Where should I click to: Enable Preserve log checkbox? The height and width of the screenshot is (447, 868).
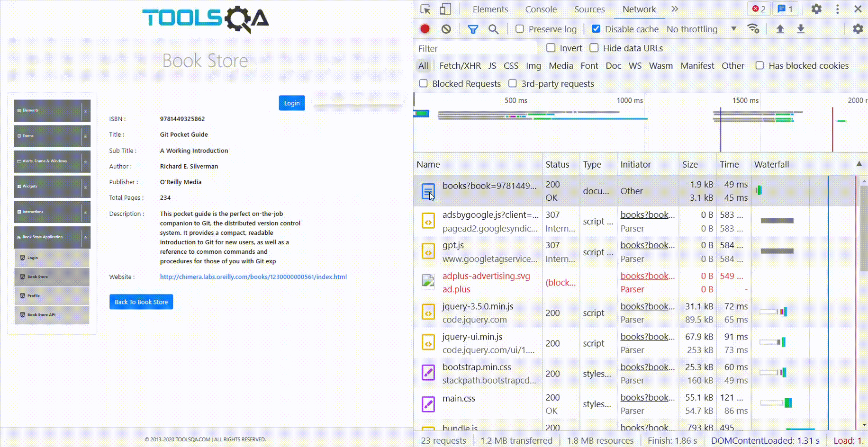point(520,29)
